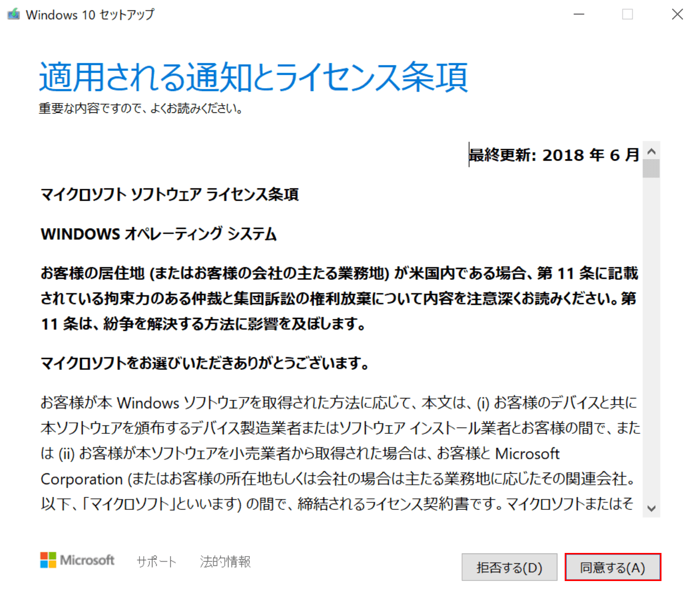
Task: Click the greyed-out maximize button
Action: point(628,15)
